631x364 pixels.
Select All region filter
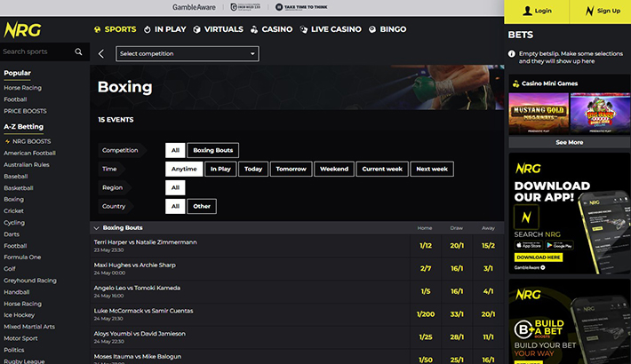pyautogui.click(x=175, y=188)
